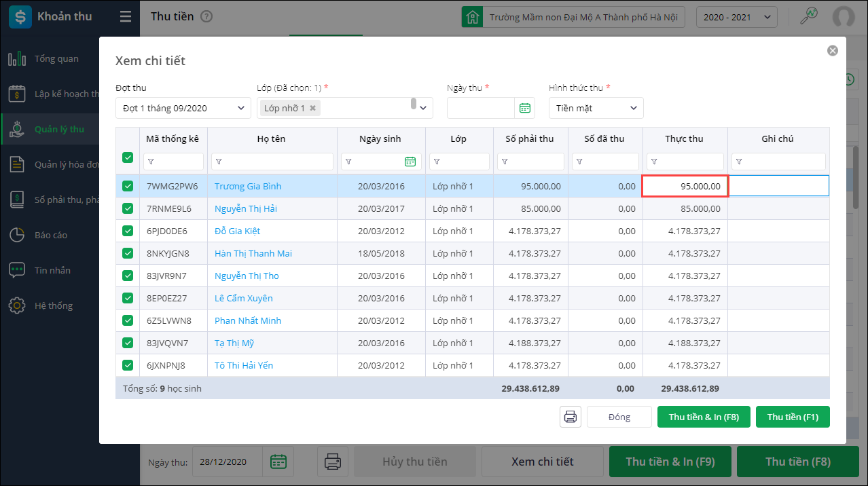Uncheck row 6JXNPNJ8 Tô Thi Hải Yến

click(x=128, y=365)
